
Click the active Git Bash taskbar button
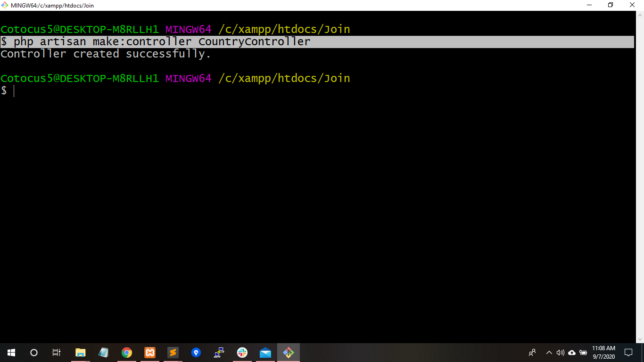tap(289, 353)
